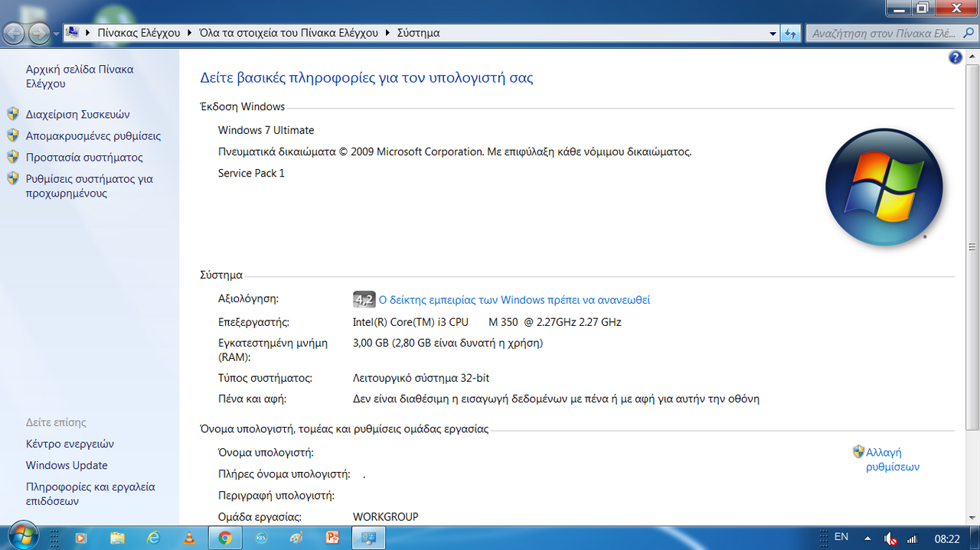
Task: Click the help question mark icon
Action: (x=955, y=57)
